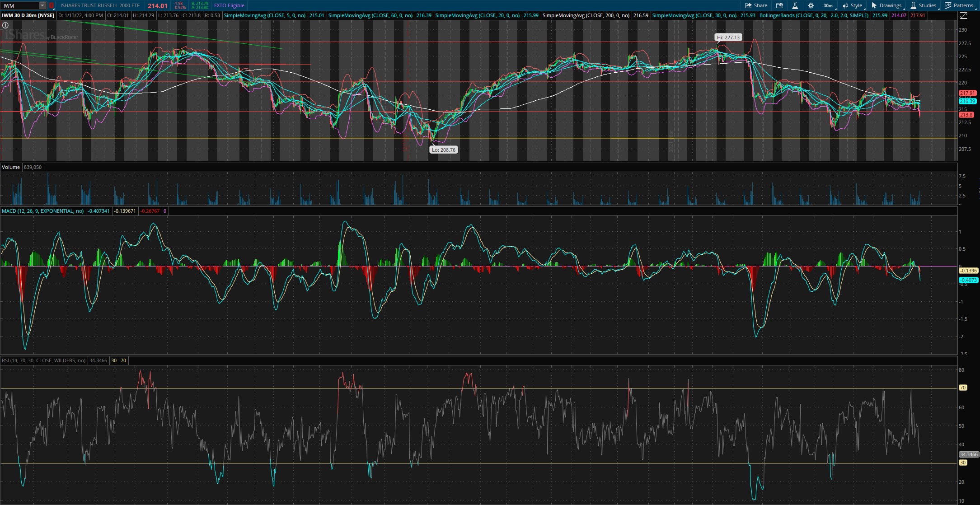Click the Lo: 208.76 price bubble
Screen dimensions: 980x505
[444, 150]
